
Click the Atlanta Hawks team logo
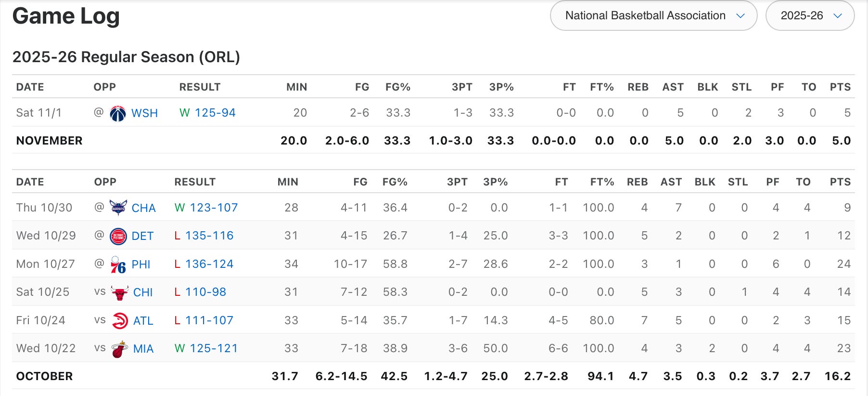119,321
